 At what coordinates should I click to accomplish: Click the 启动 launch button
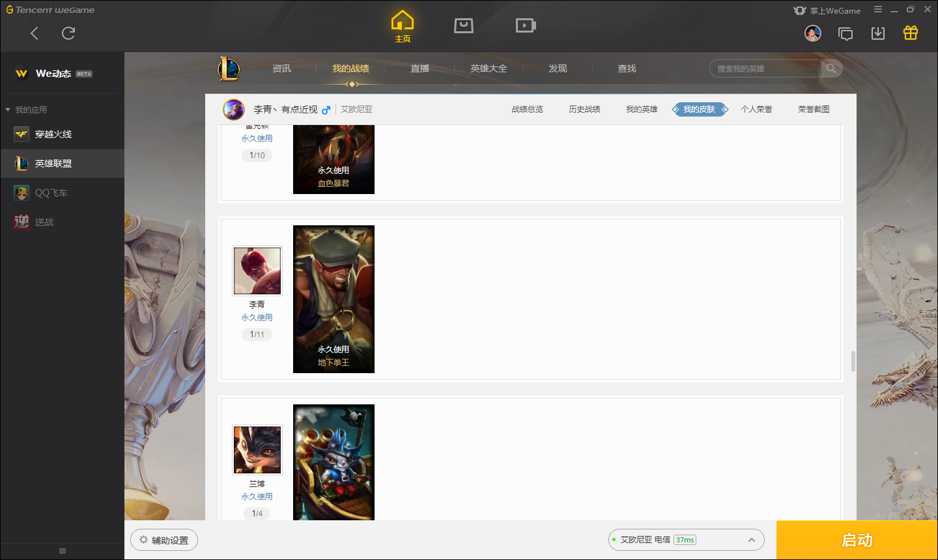pos(857,540)
